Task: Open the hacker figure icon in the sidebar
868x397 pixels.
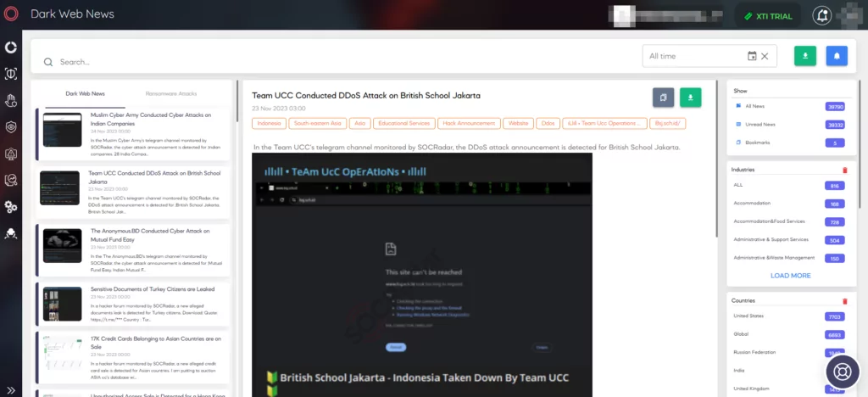Action: [10, 233]
